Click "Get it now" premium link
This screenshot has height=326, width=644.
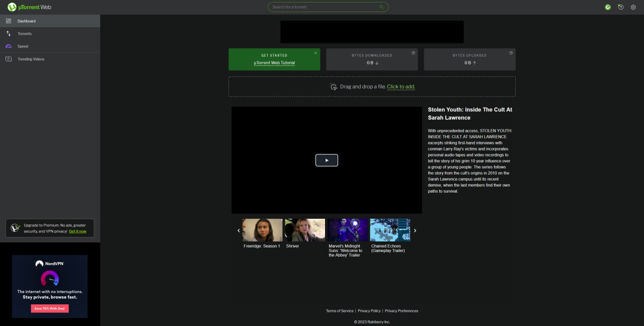77,231
